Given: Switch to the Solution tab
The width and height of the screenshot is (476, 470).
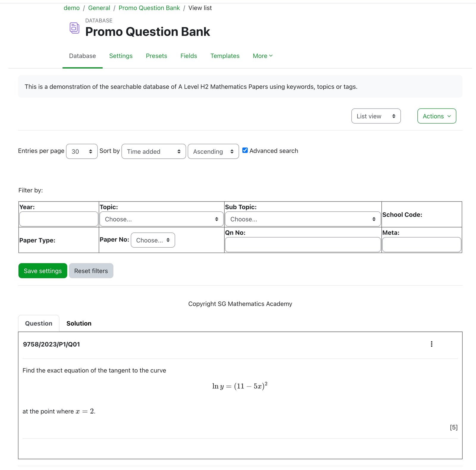Looking at the screenshot, I should click(79, 323).
